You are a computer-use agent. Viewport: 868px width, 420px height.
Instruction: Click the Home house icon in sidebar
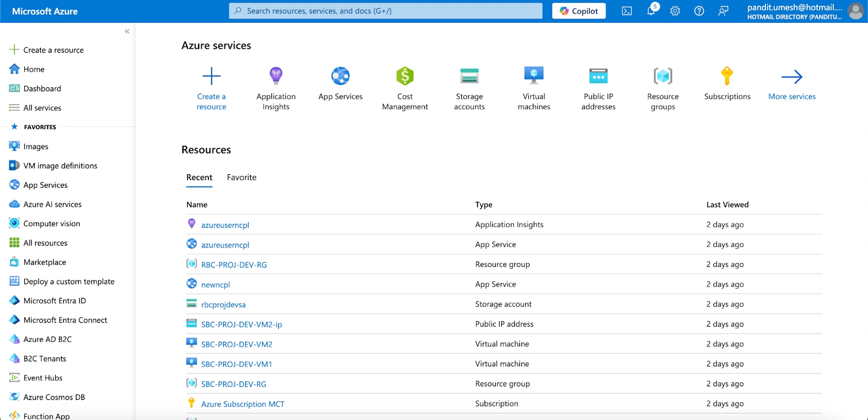pos(15,69)
